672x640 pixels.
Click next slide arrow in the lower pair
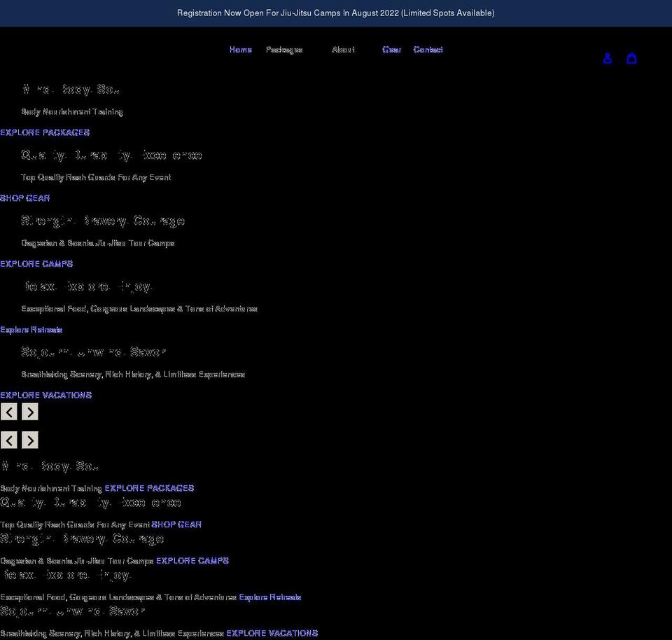tap(30, 440)
